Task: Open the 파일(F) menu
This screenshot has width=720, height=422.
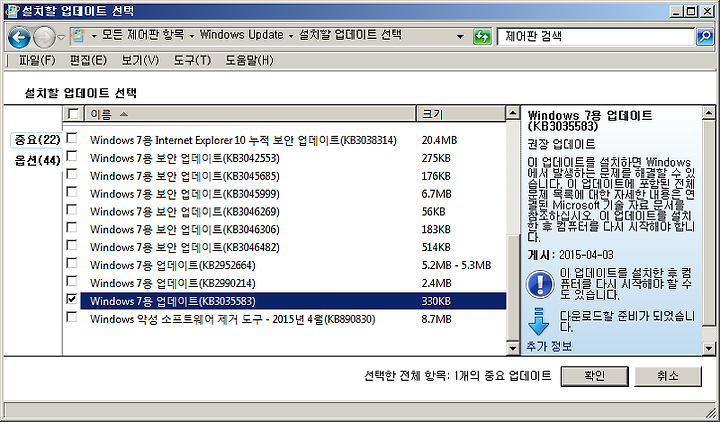Action: tap(37, 60)
